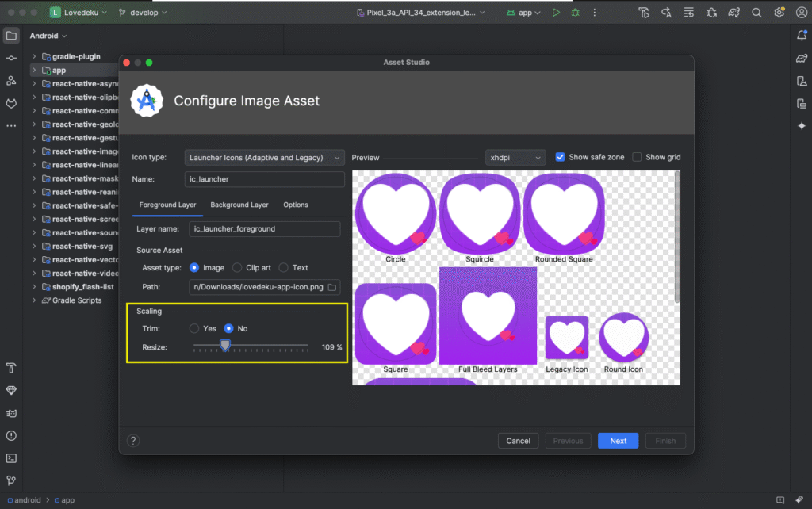Click the help question mark button
Image resolution: width=812 pixels, height=509 pixels.
click(133, 441)
